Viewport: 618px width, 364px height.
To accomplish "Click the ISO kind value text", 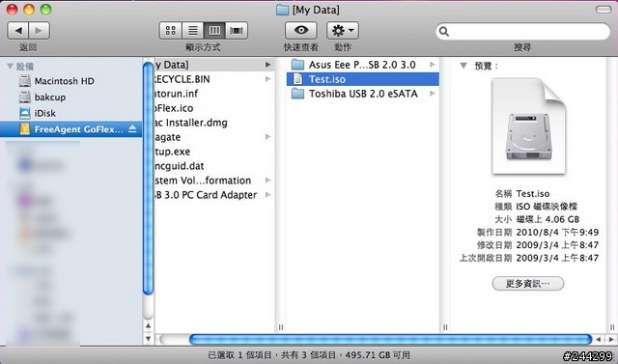I will click(547, 207).
